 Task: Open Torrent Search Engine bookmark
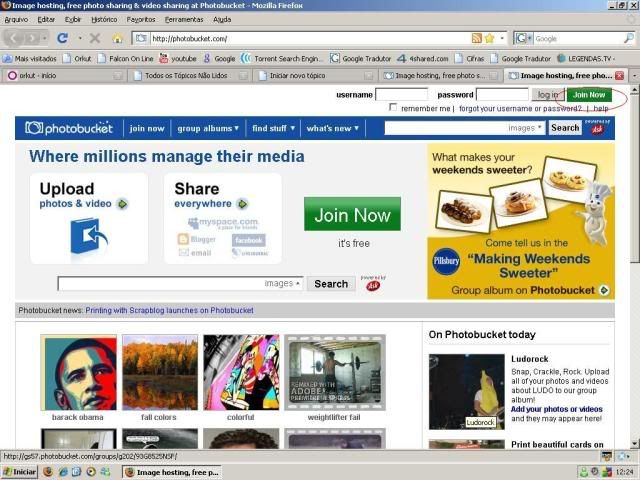tap(281, 58)
